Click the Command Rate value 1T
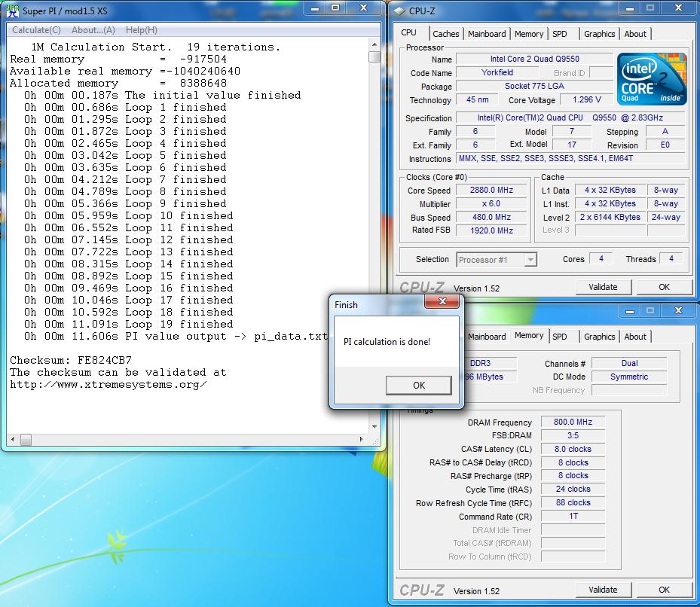 pyautogui.click(x=573, y=516)
